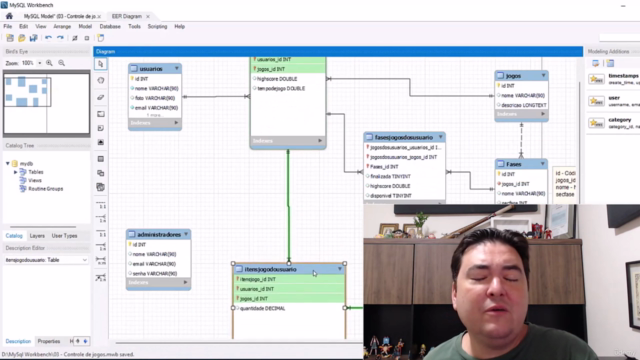Select the hand pan tool
Screen dimensions: 640x360
[101, 80]
